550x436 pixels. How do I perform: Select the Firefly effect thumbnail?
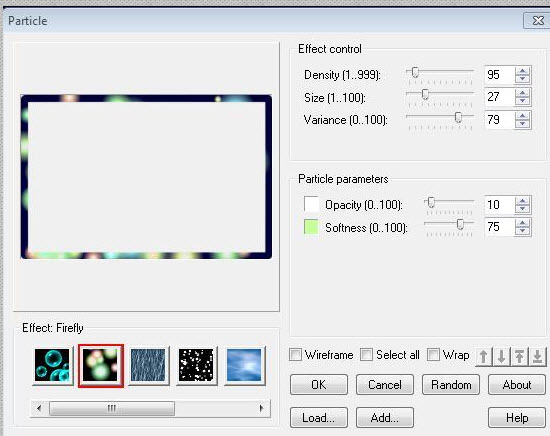101,365
